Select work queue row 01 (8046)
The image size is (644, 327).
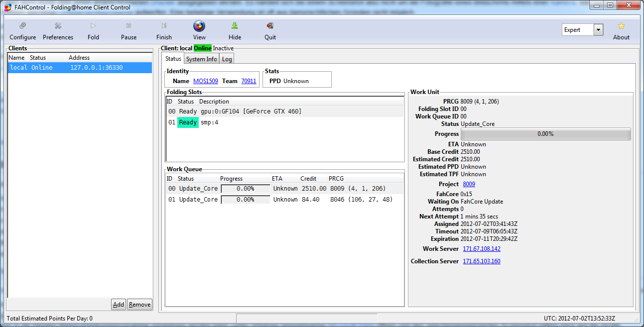[x=284, y=200]
